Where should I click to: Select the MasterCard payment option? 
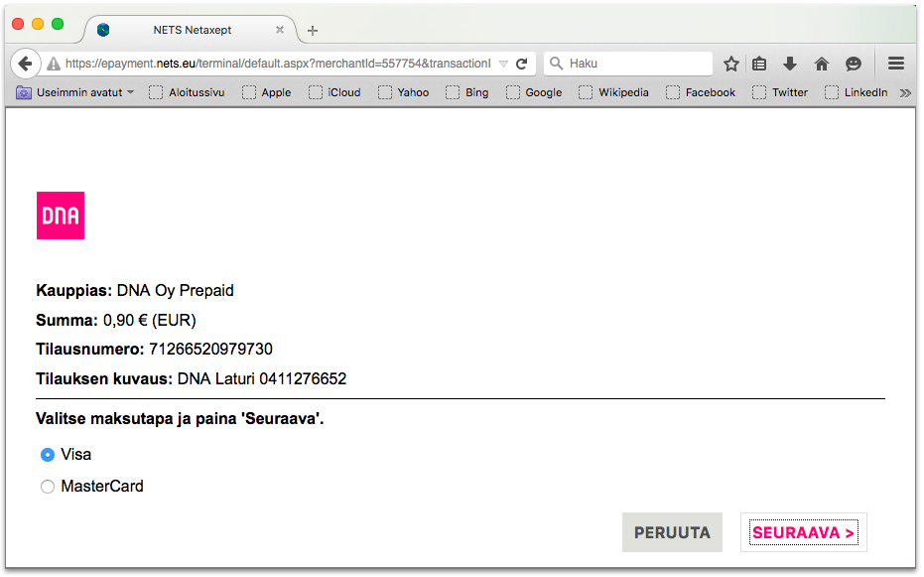pyautogui.click(x=48, y=487)
